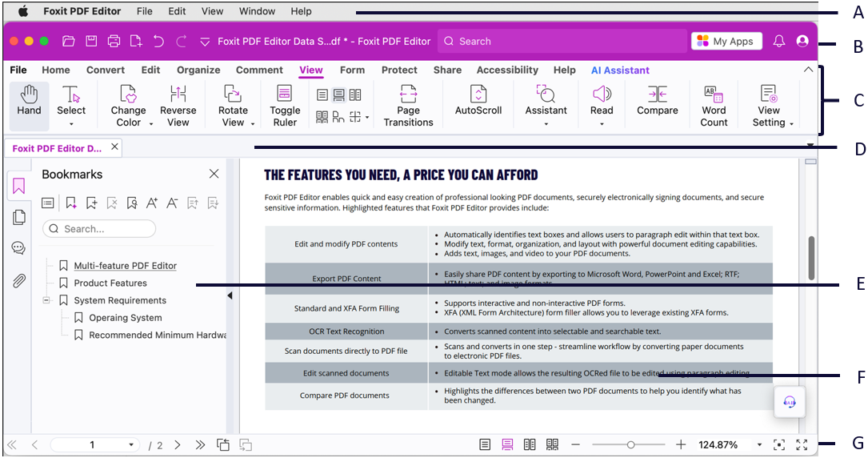Viewport: 868px width, 458px height.
Task: Switch to facing mode in status bar
Action: pyautogui.click(x=530, y=444)
